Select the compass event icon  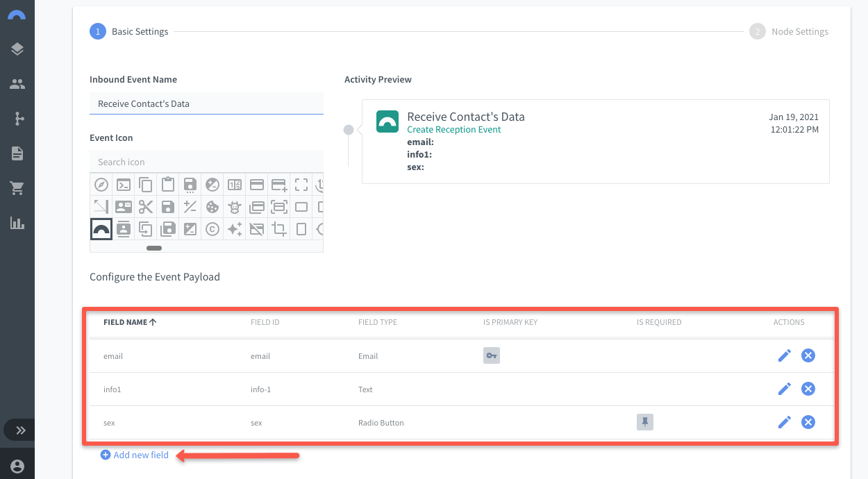click(x=101, y=185)
